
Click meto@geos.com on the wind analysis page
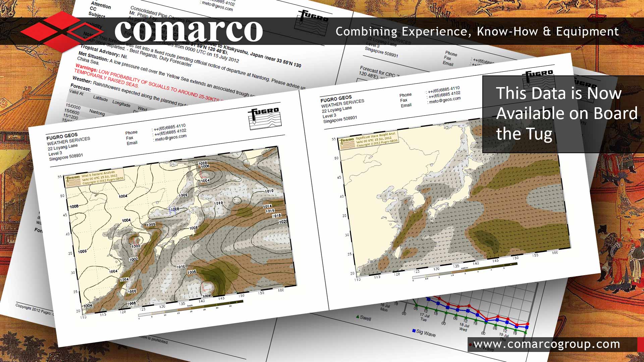[171, 137]
